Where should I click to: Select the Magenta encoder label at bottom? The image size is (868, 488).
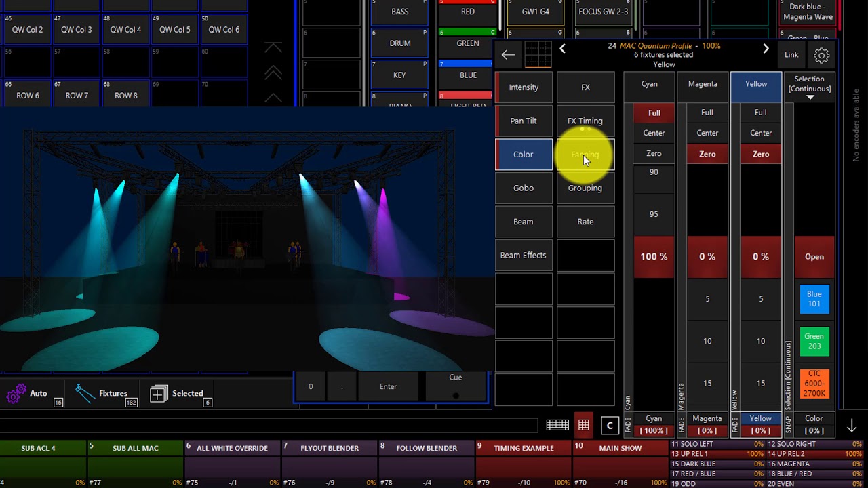click(x=707, y=424)
